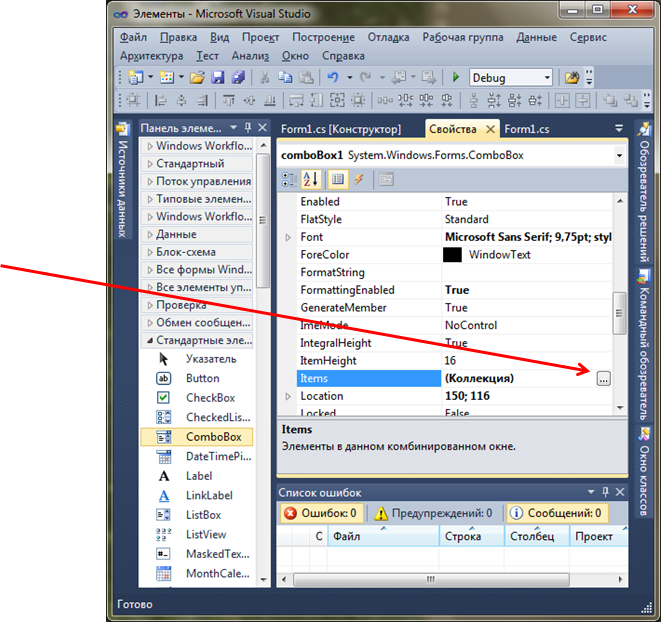Click the Start Debugging play icon

tap(456, 78)
